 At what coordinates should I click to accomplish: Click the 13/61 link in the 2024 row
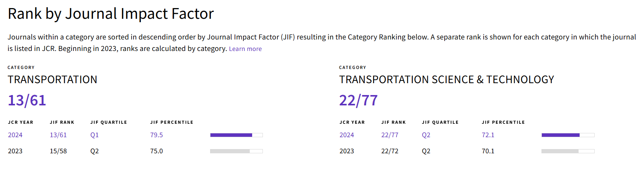point(58,135)
